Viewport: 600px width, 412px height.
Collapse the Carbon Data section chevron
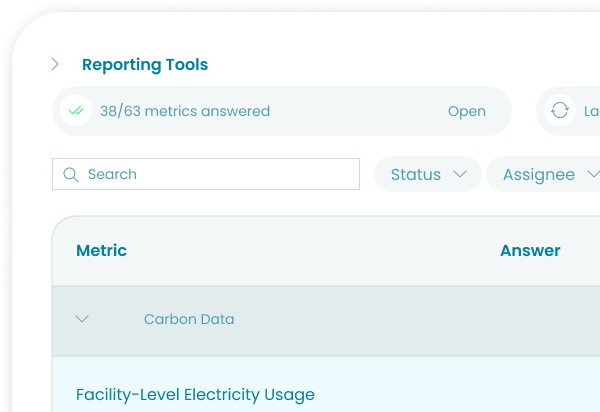point(82,319)
